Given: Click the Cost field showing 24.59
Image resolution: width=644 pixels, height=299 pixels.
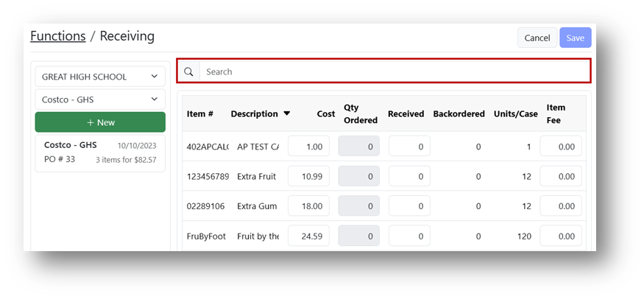Looking at the screenshot, I should pos(308,236).
